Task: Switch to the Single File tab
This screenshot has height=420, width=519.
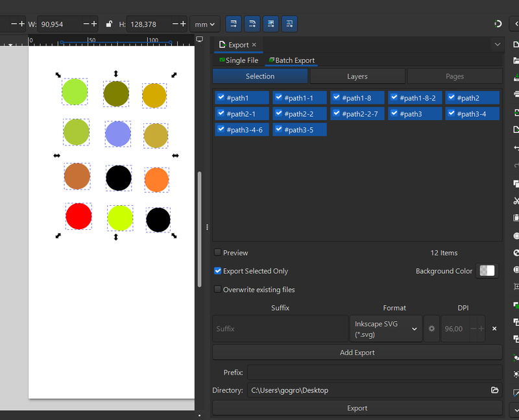Action: (x=239, y=60)
